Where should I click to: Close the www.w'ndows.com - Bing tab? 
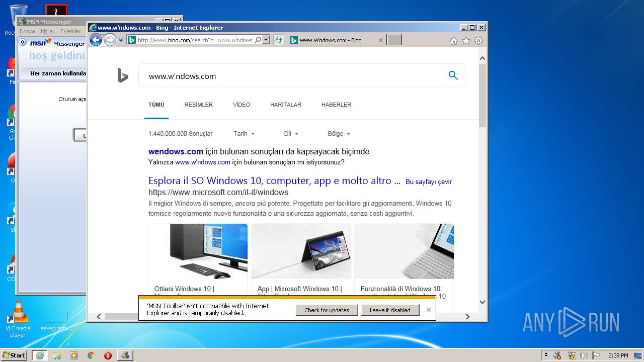coord(380,40)
